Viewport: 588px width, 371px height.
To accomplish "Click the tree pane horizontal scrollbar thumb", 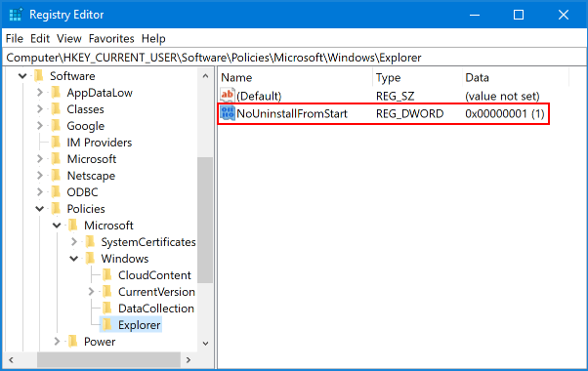I will point(108,360).
